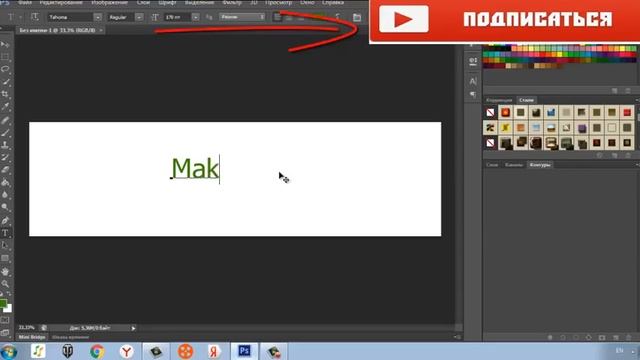Viewport: 640px width, 360px height.
Task: Select the Dodge tool
Action: point(5,207)
